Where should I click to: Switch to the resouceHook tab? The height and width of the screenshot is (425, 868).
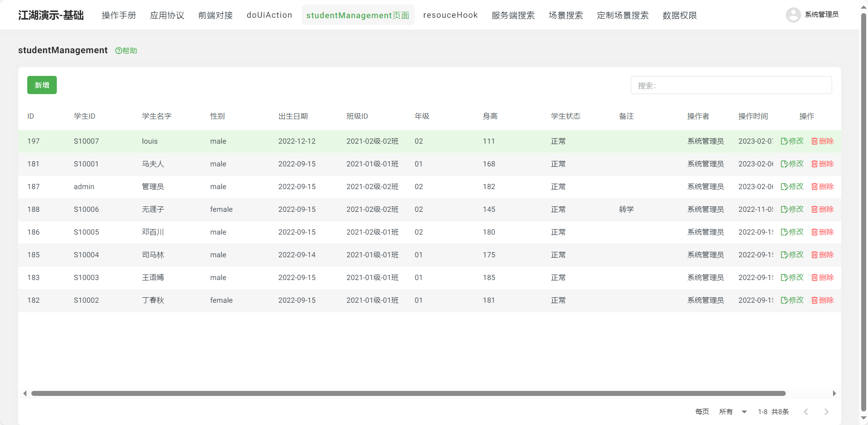pos(450,15)
